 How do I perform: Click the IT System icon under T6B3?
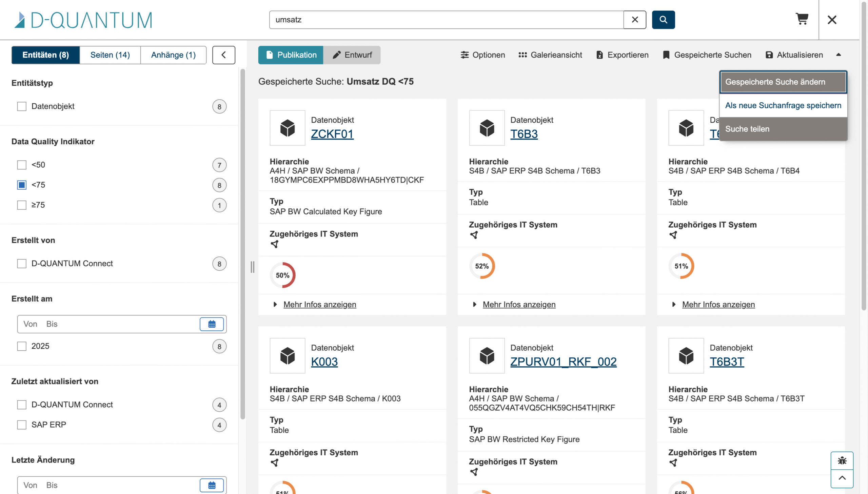(x=474, y=235)
